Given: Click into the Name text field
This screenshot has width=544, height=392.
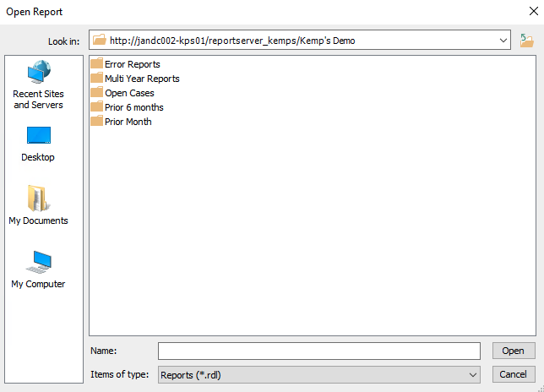Looking at the screenshot, I should point(318,351).
